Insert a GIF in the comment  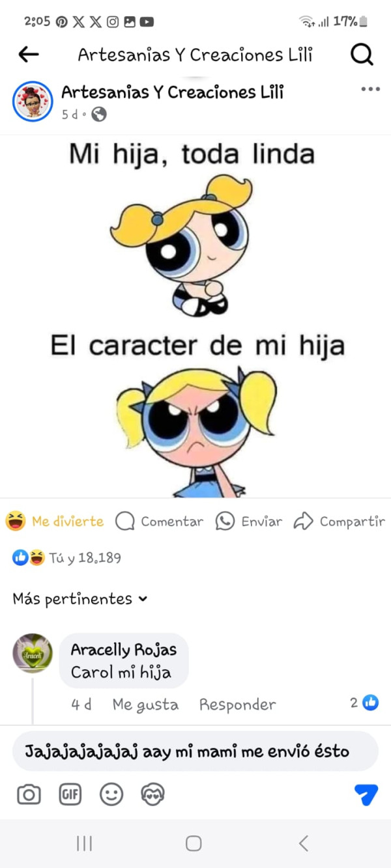click(x=70, y=794)
